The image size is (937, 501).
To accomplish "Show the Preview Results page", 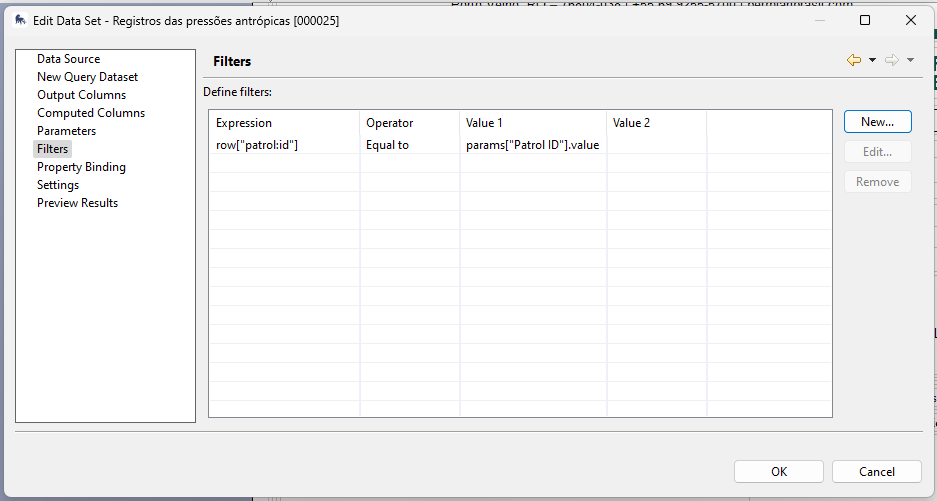I will pos(77,203).
